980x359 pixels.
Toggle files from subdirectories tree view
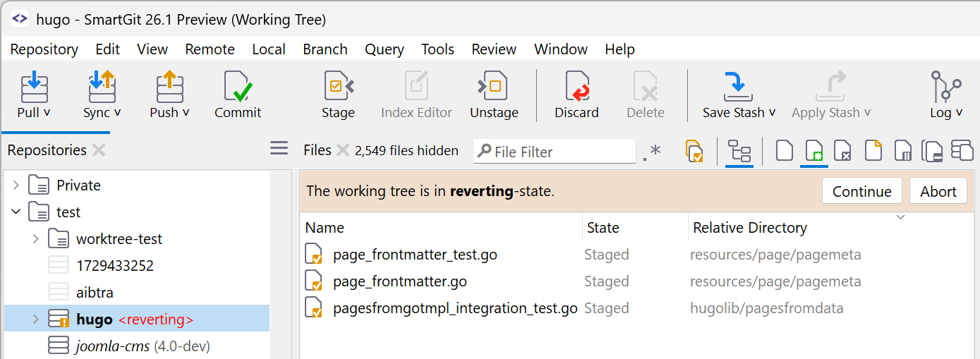(739, 151)
